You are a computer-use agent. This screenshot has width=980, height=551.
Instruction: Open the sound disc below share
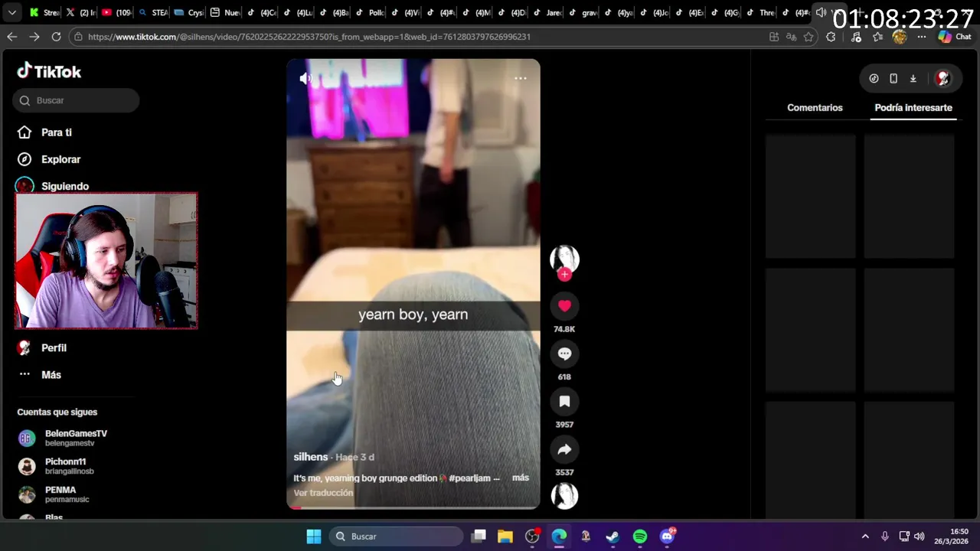pyautogui.click(x=564, y=496)
